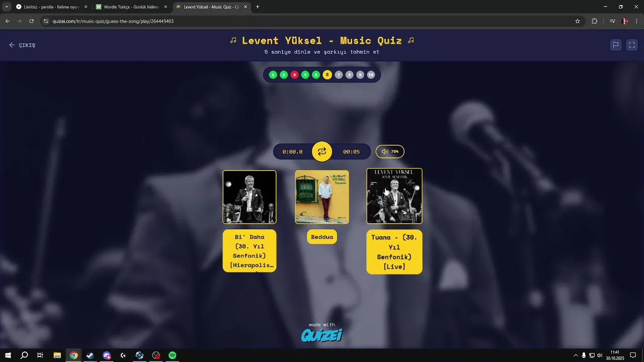Open a new browser tab
Viewport: 644px width, 362px height.
[258, 7]
